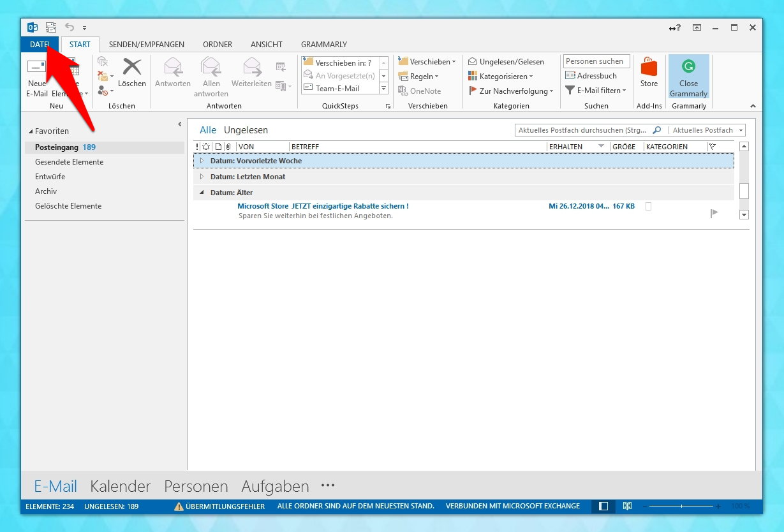Select the Team-E-Mail quick step
The width and height of the screenshot is (784, 532).
[339, 88]
